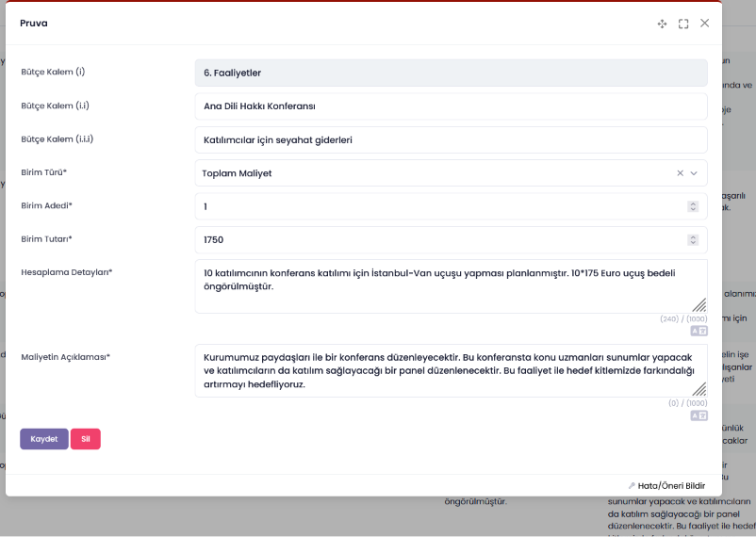Click the Hesaplama Detayları* label

pos(67,272)
